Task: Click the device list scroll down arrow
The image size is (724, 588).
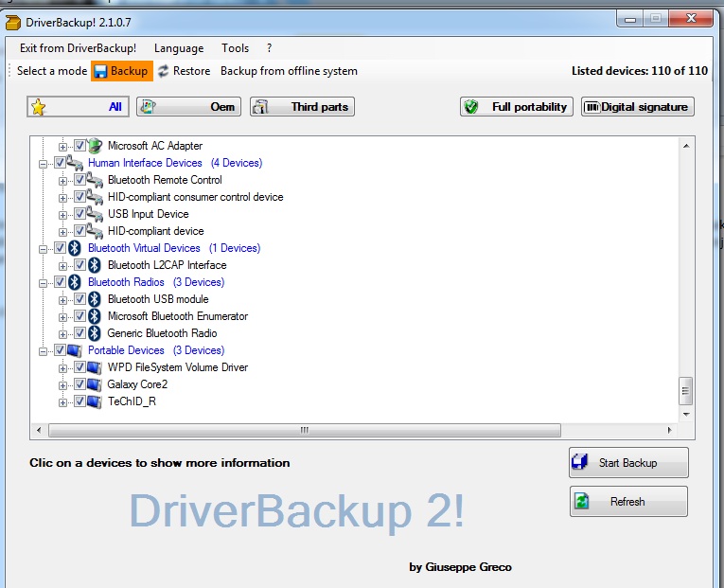Action: coord(686,415)
